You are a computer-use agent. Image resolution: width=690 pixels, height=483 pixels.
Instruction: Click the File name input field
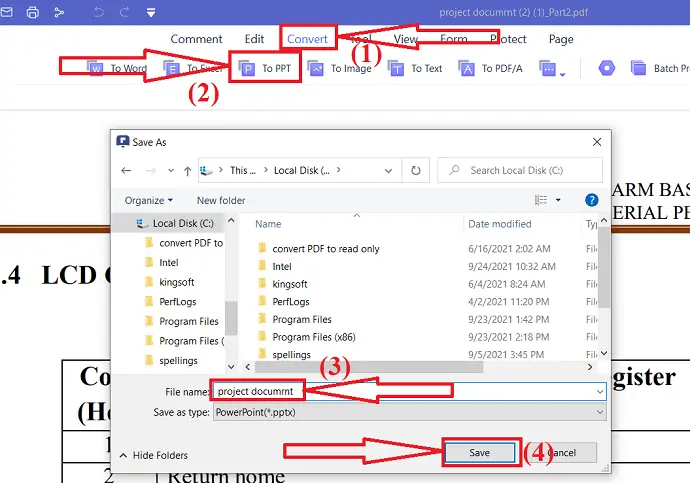click(x=409, y=391)
